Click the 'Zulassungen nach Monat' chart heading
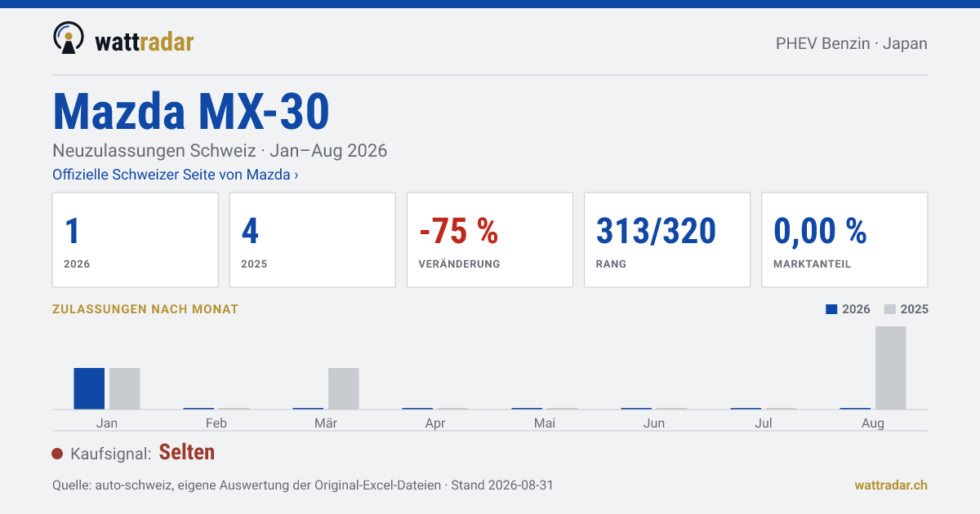This screenshot has height=514, width=980. point(145,309)
